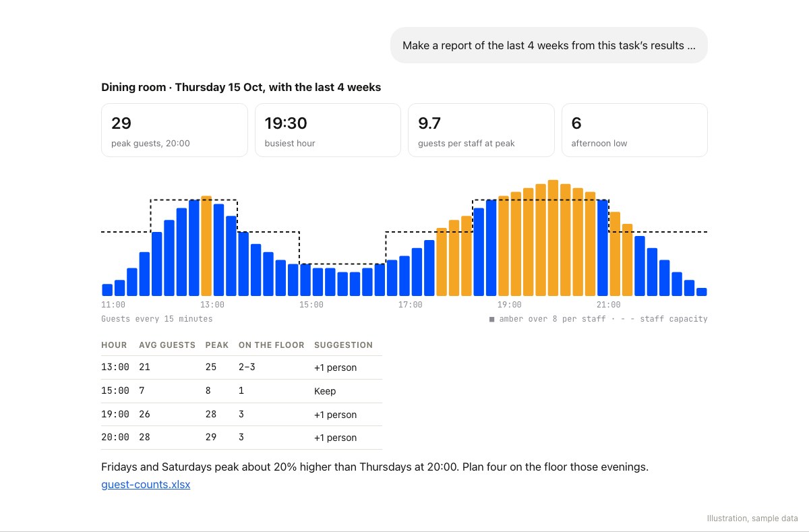The width and height of the screenshot is (809, 532).
Task: Click the SUGGESTION column header
Action: coord(343,345)
